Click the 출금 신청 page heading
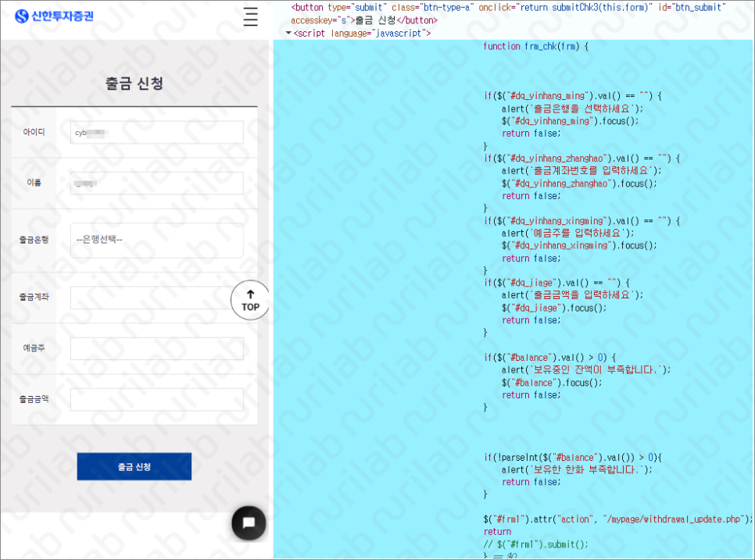The height and width of the screenshot is (560, 755). click(134, 84)
